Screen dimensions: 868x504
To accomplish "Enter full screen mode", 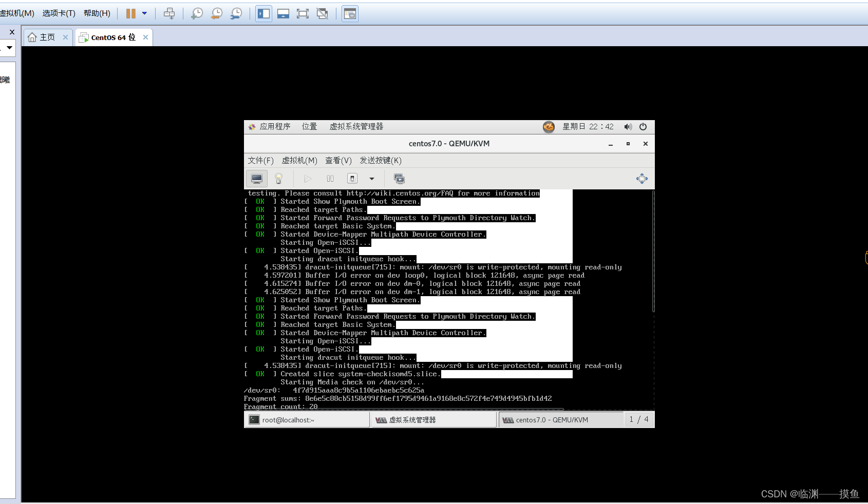I will 303,13.
